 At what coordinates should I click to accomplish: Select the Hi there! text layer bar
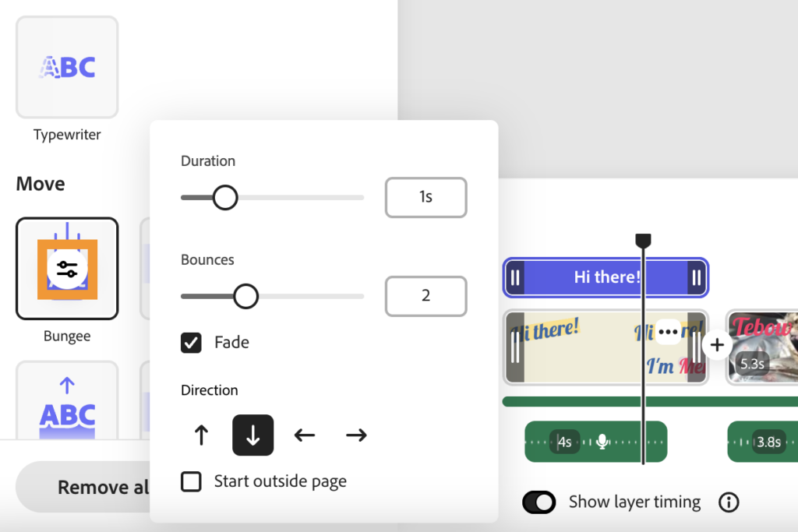pyautogui.click(x=606, y=277)
